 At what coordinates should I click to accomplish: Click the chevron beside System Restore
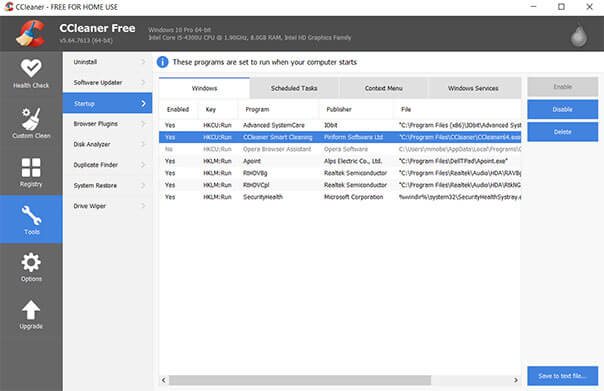coord(143,185)
